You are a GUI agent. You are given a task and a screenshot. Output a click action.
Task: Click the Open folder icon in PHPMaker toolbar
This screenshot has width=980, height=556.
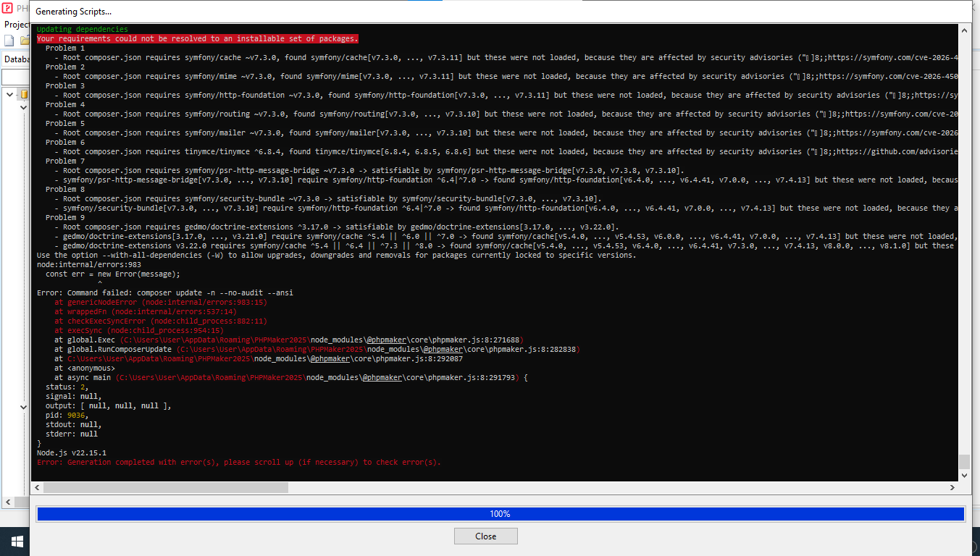[x=25, y=41]
